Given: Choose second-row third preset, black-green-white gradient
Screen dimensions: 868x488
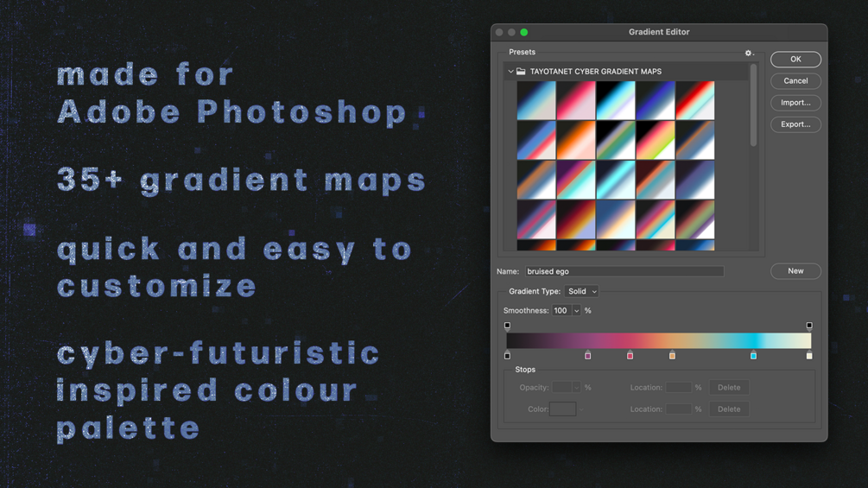Looking at the screenshot, I should 616,141.
